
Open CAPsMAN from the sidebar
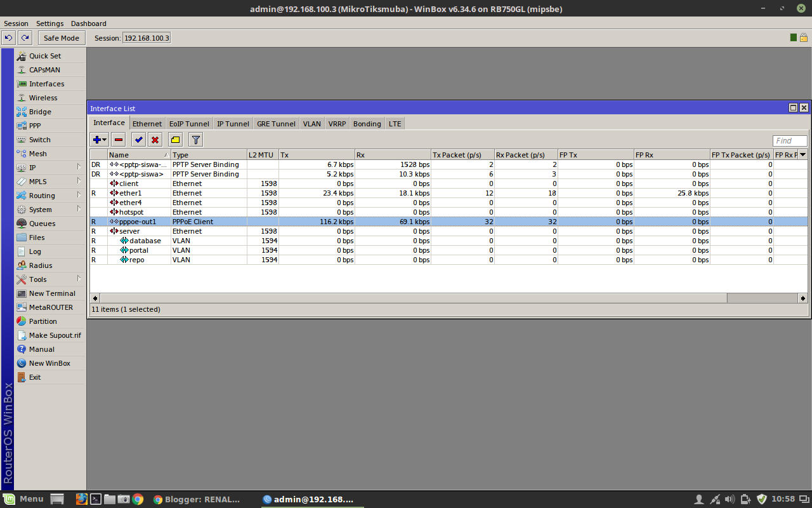coord(50,70)
